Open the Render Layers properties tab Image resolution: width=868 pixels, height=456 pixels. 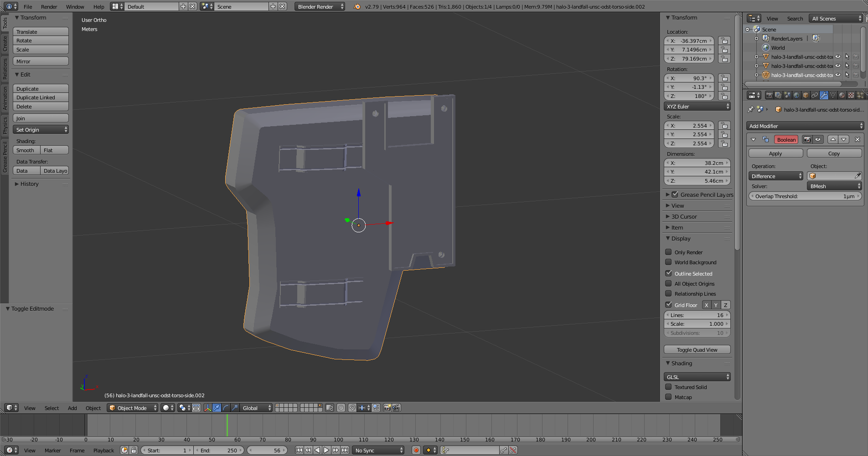(778, 95)
